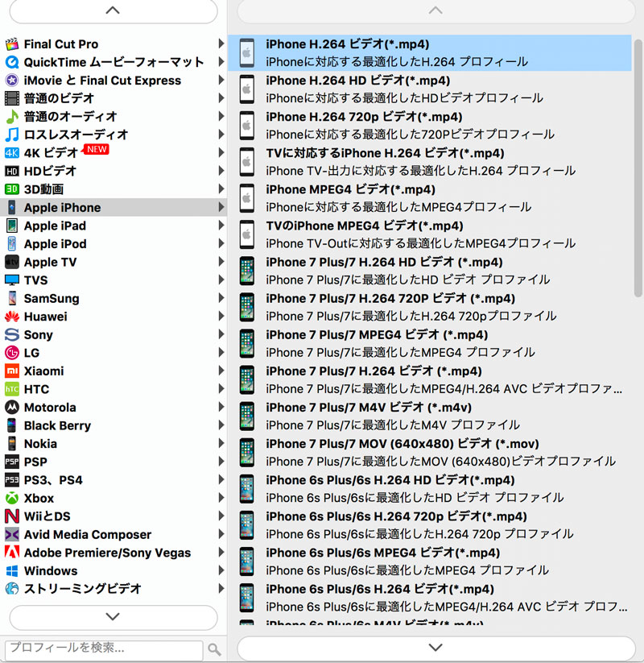The image size is (644, 663).
Task: Click the QuickTime movie format icon
Action: [12, 62]
